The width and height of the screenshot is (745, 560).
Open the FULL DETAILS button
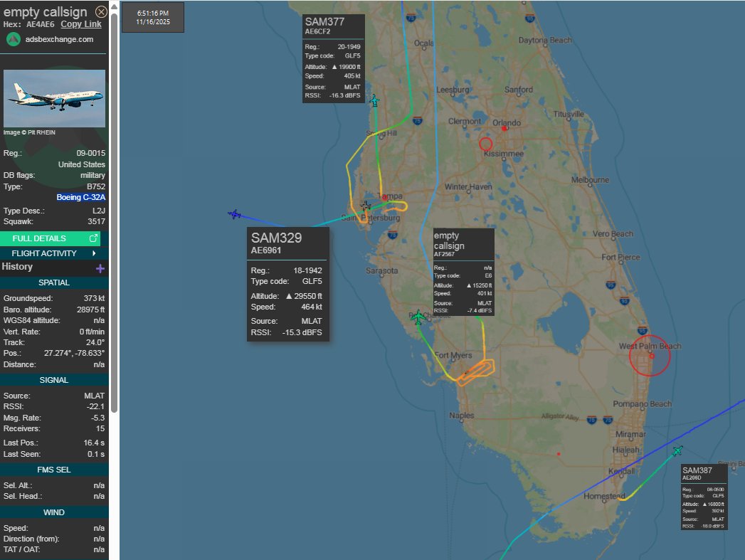click(50, 238)
